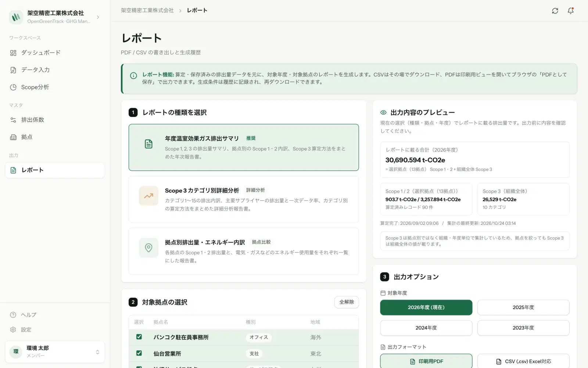This screenshot has width=588, height=368.
Task: Open the レポート sidebar item
Action: point(55,170)
